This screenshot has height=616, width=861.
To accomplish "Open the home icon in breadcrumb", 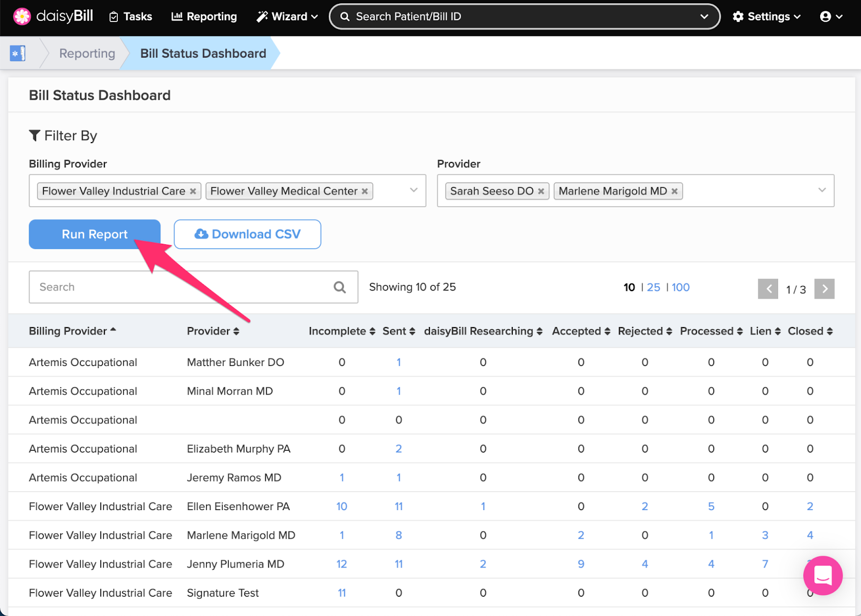I will coord(18,53).
